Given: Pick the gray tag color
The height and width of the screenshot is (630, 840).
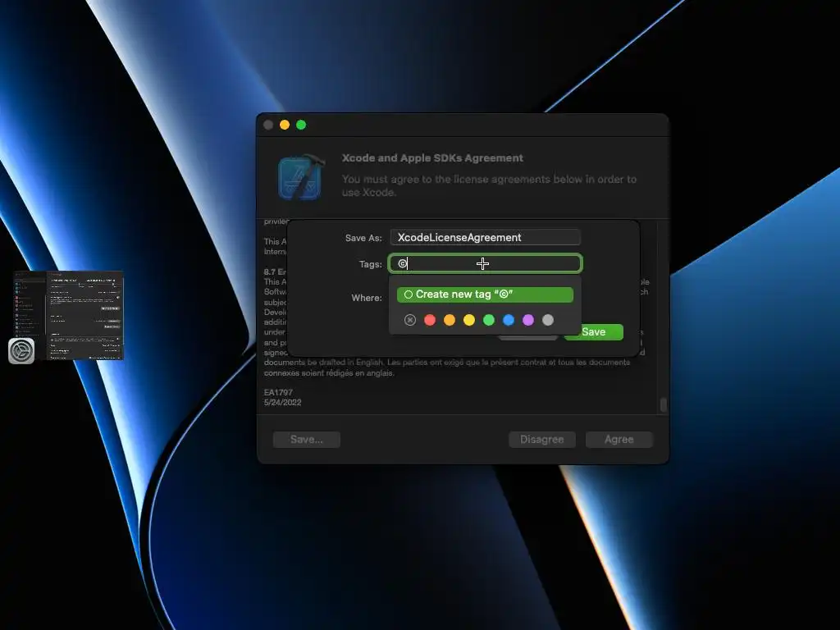Looking at the screenshot, I should tap(547, 320).
